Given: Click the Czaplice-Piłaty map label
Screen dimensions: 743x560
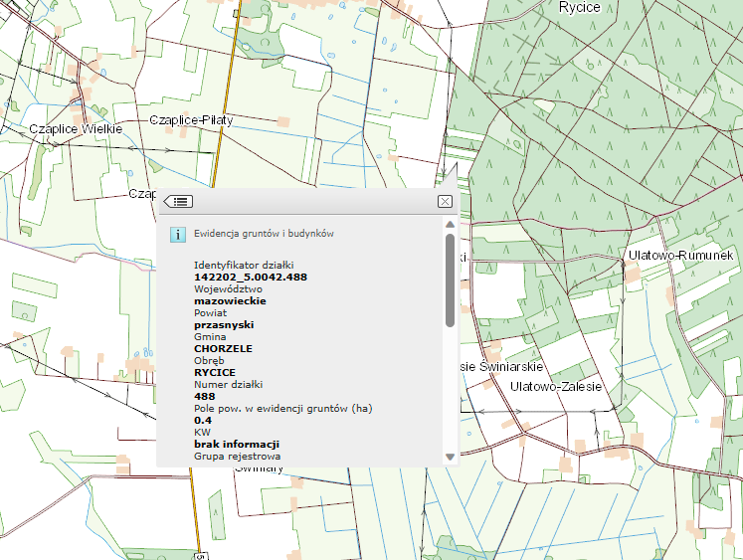Looking at the screenshot, I should pyautogui.click(x=197, y=119).
